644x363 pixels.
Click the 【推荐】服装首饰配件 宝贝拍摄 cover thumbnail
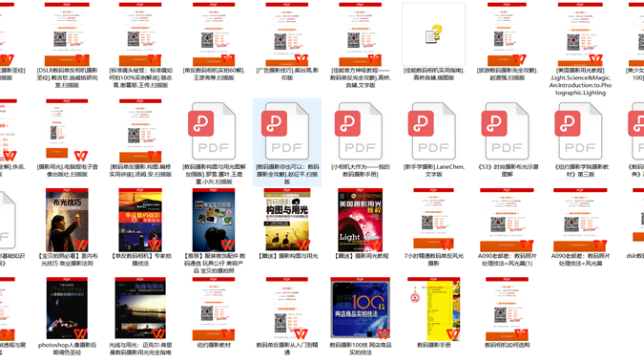pyautogui.click(x=214, y=220)
